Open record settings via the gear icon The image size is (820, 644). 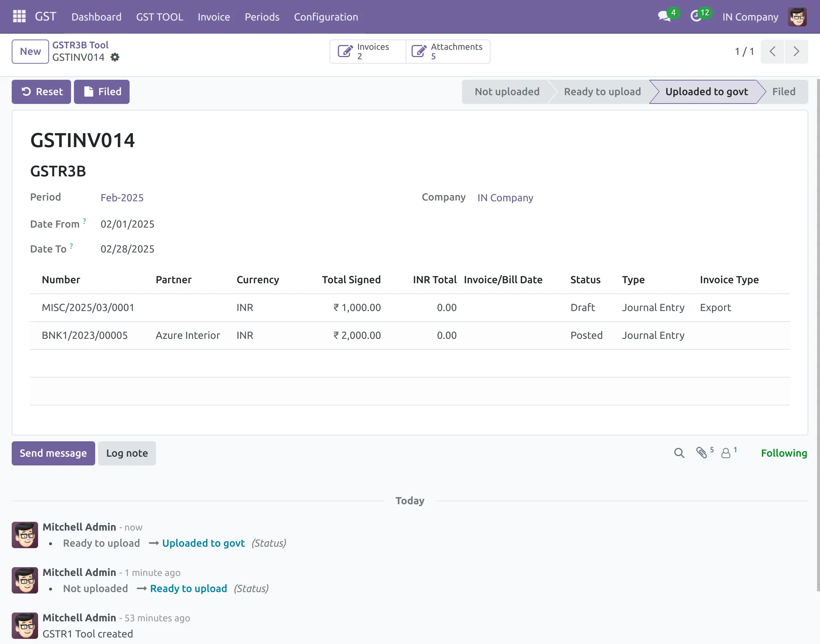coord(115,57)
